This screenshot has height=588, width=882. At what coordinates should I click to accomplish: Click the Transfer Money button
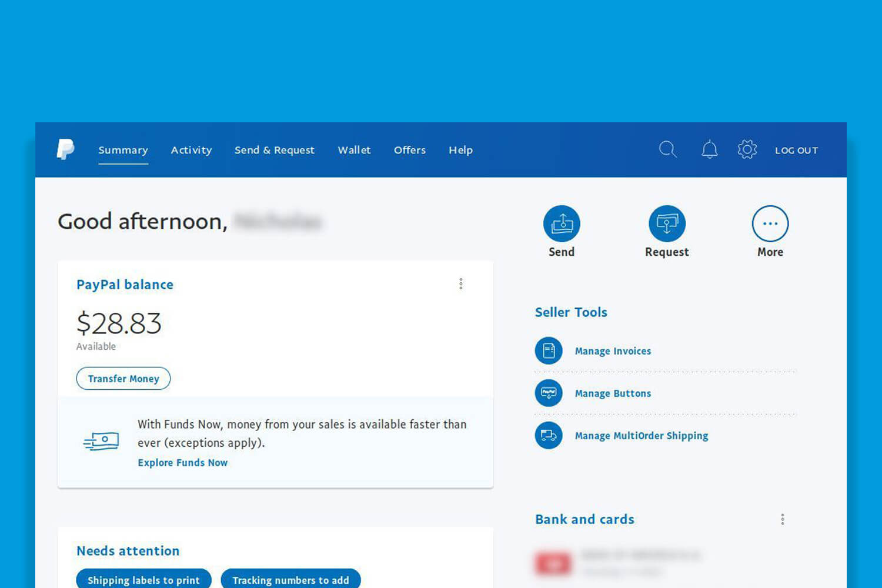coord(123,379)
